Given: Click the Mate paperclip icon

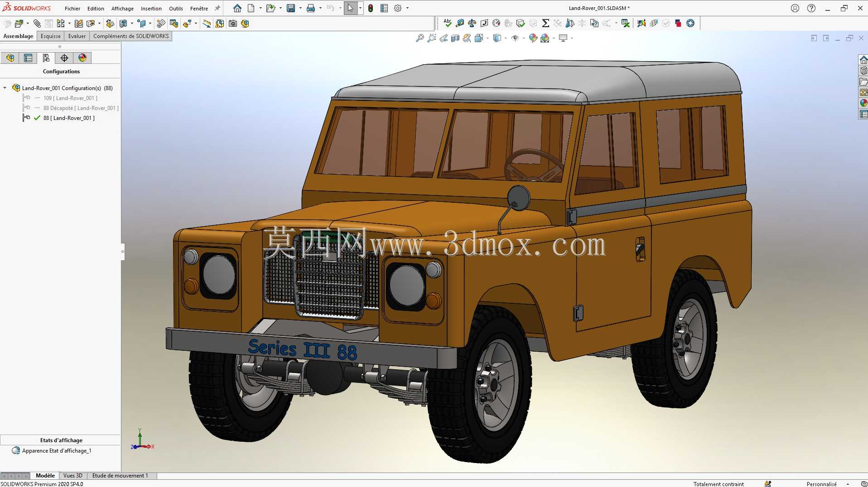Looking at the screenshot, I should coord(37,24).
